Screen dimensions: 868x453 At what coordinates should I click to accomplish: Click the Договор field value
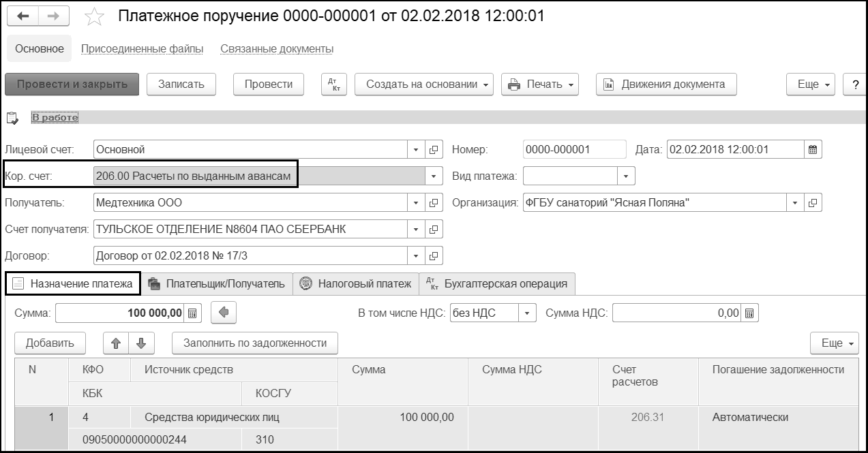pyautogui.click(x=250, y=256)
